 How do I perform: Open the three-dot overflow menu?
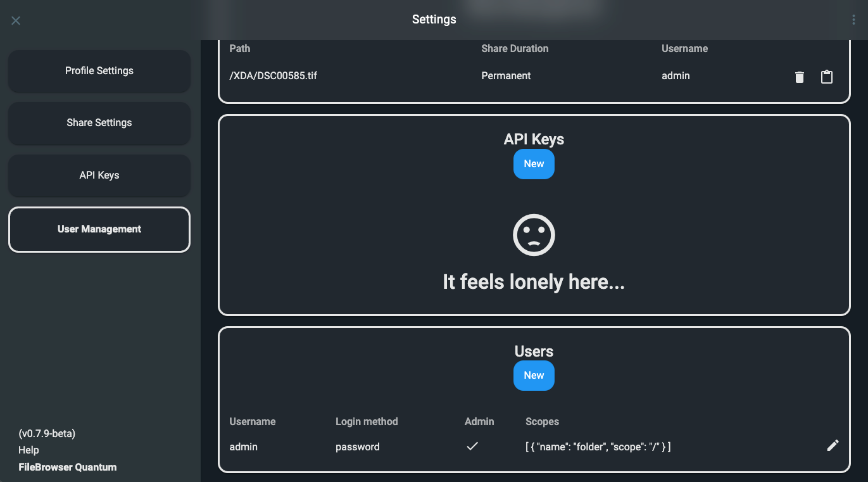coord(853,20)
